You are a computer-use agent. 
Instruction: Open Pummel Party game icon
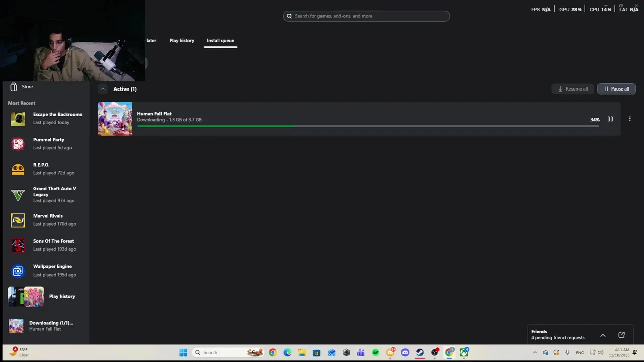(18, 144)
